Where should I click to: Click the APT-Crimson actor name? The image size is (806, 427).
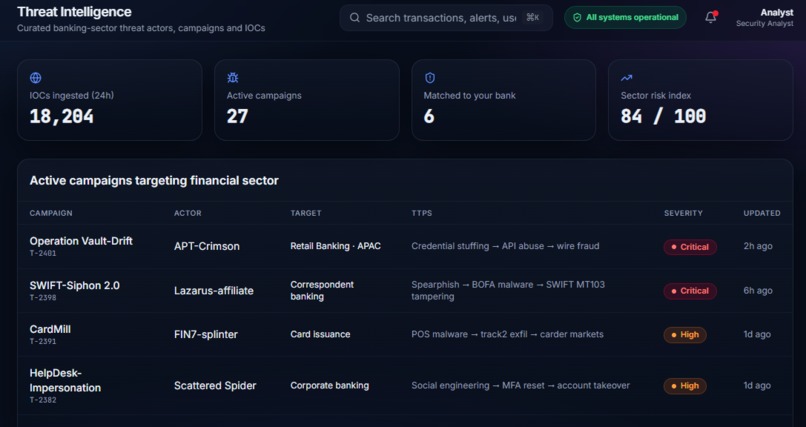[x=207, y=246]
